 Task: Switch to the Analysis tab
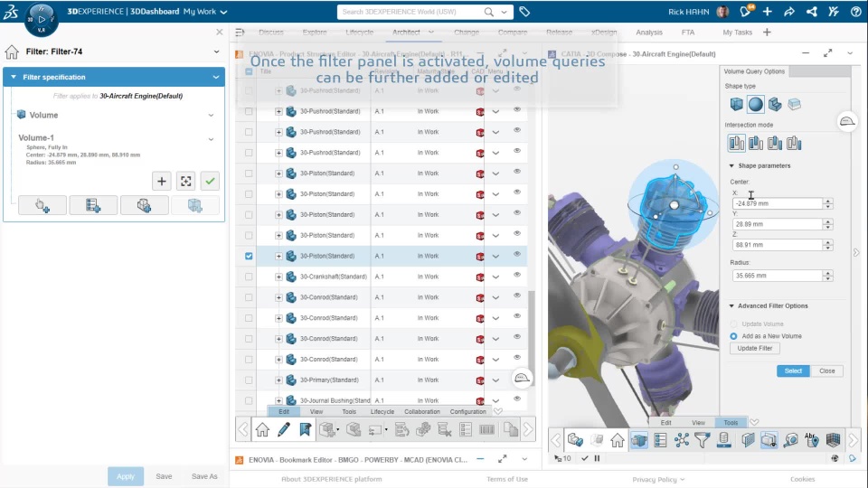(649, 33)
